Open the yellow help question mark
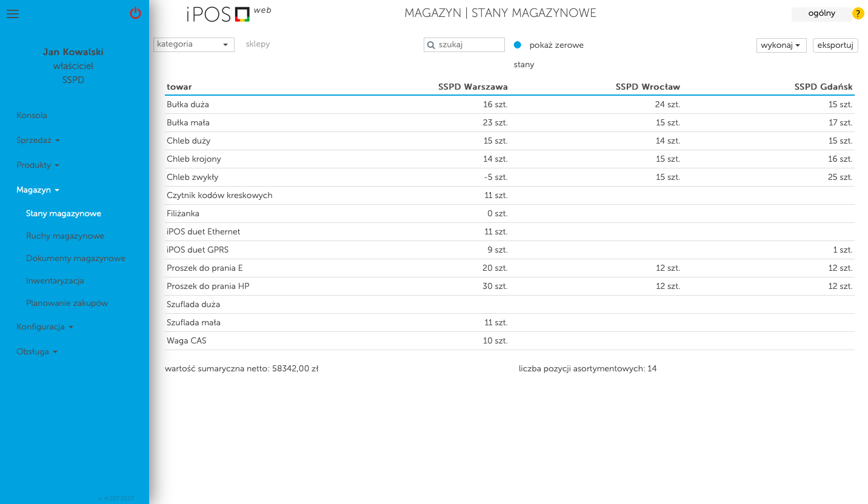The image size is (868, 504). (x=858, y=13)
